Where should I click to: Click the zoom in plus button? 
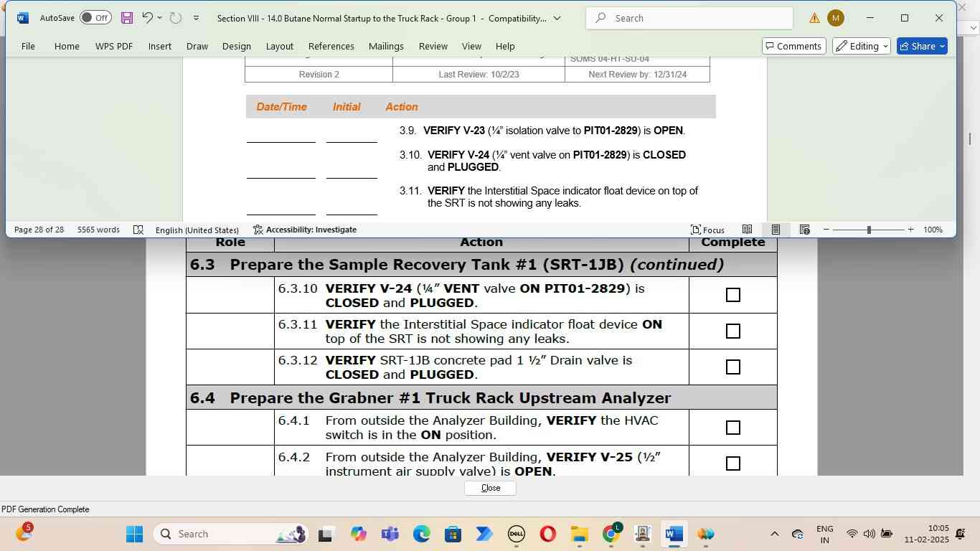point(910,230)
